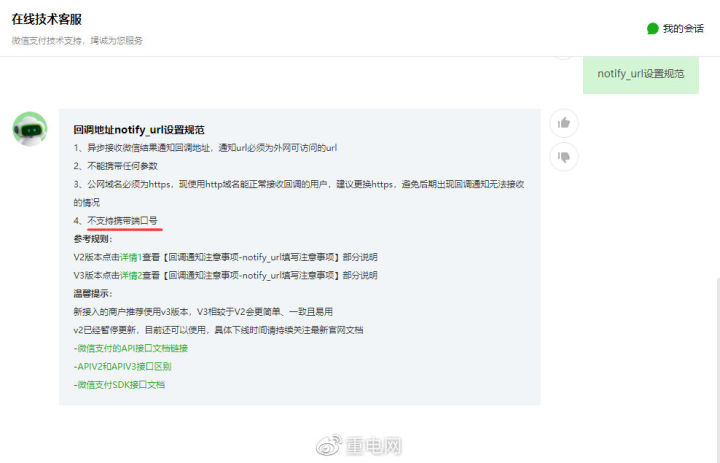Image resolution: width=720 pixels, height=463 pixels.
Task: Click the robot avatar icon
Action: point(30,129)
